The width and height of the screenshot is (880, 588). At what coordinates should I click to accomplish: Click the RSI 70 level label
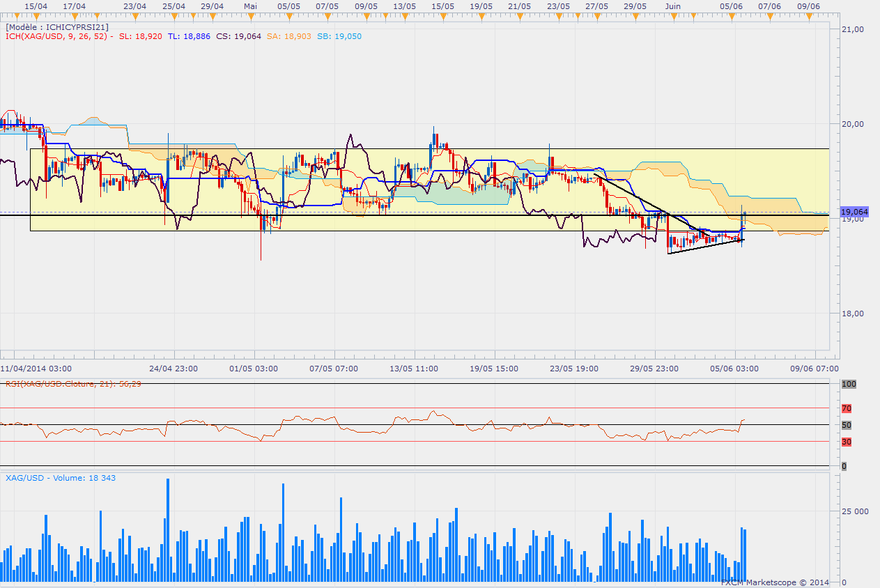tap(847, 408)
